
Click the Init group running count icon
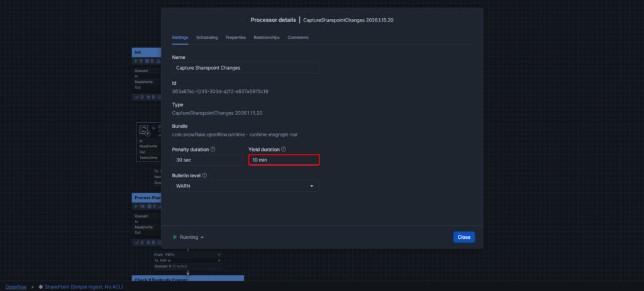coord(136,61)
